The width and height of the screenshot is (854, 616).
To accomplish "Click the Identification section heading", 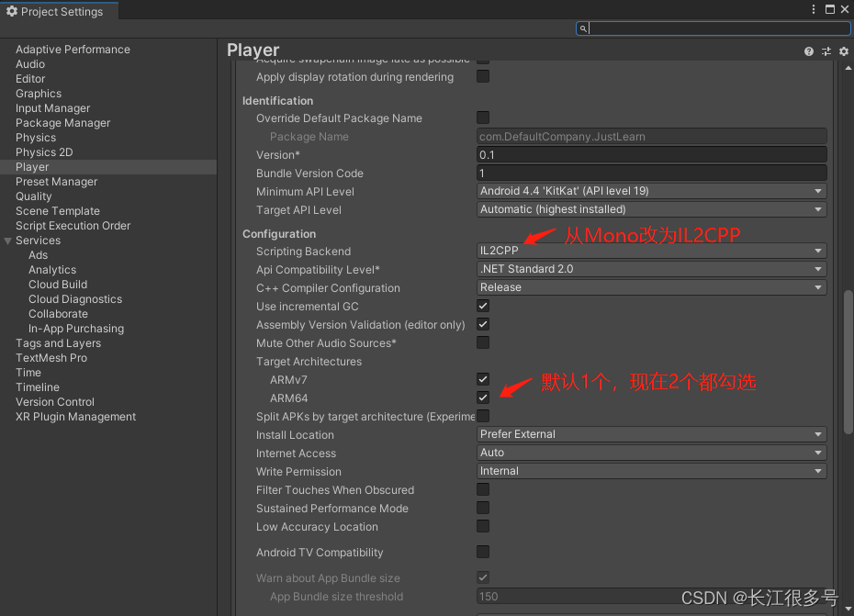I will [x=277, y=101].
